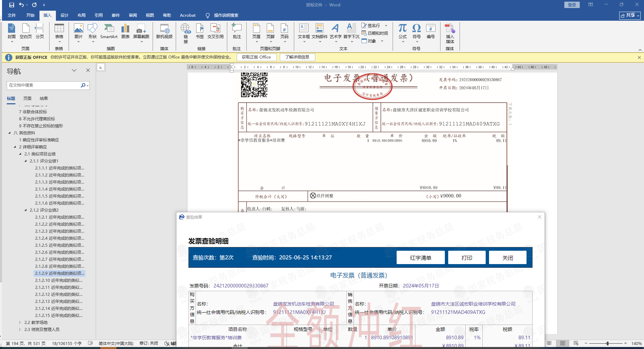Collapse the 2.1.2 评分业绩2 section
The height and width of the screenshot is (349, 644).
(25, 210)
